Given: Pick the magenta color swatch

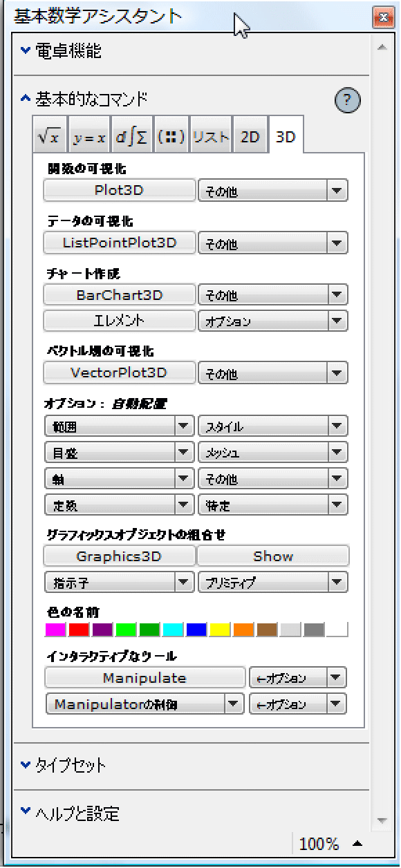Looking at the screenshot, I should [55, 629].
